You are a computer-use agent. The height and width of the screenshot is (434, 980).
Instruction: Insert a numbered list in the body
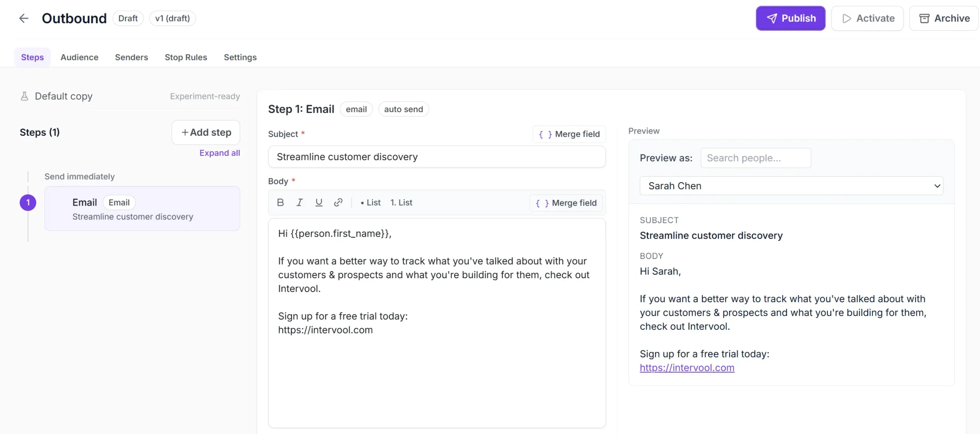tap(401, 203)
